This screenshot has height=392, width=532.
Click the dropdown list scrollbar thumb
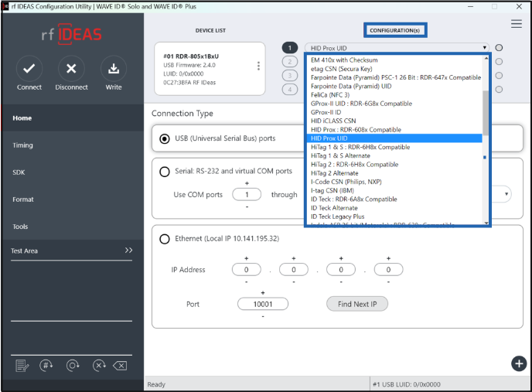pos(486,113)
